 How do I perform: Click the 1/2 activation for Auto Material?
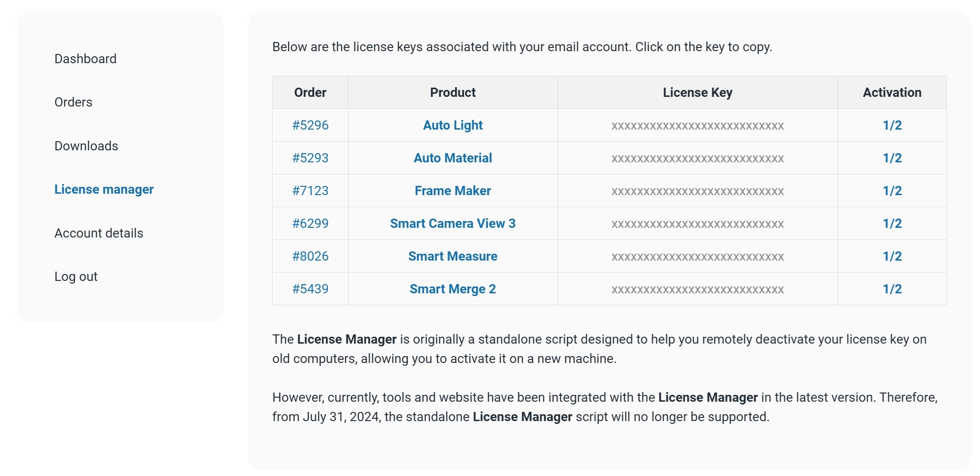click(x=892, y=158)
